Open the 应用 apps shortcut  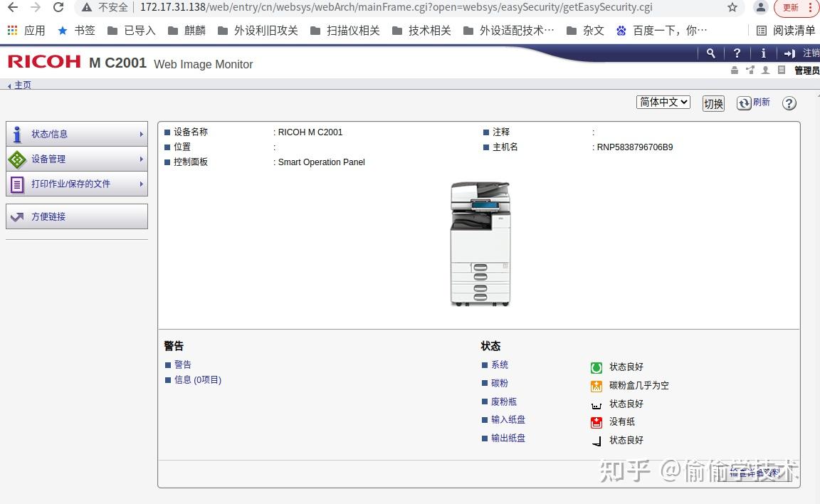(x=26, y=31)
